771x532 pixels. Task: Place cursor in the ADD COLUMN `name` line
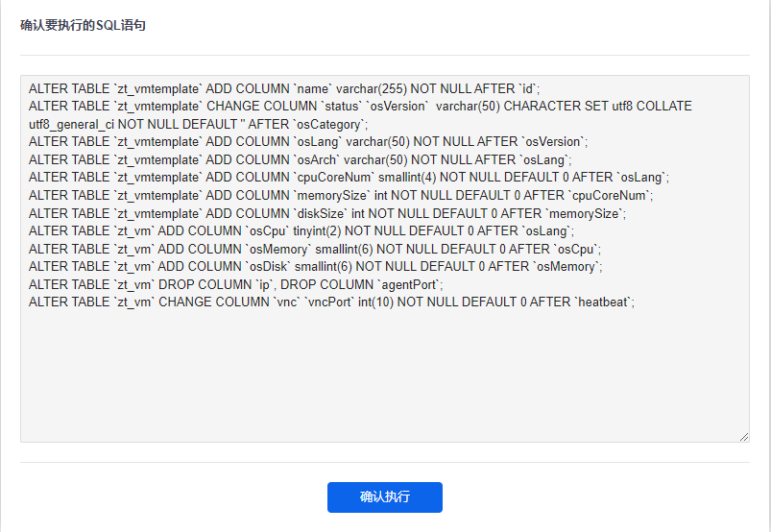(284, 89)
